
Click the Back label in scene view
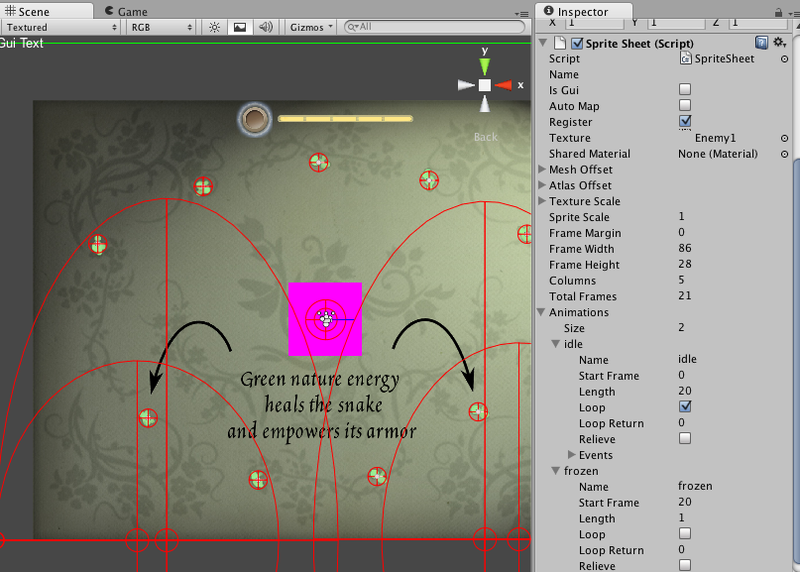[x=486, y=137]
